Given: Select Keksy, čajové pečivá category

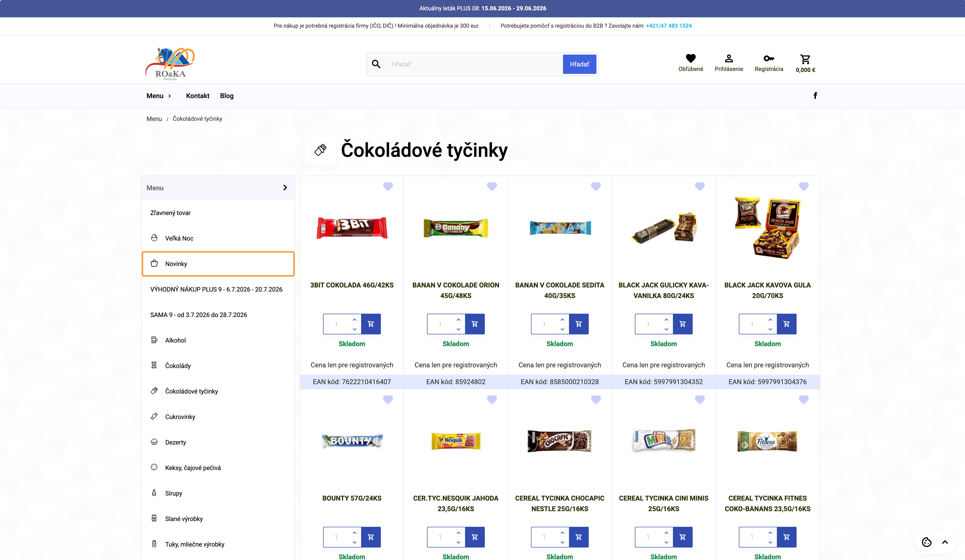Looking at the screenshot, I should click(218, 468).
